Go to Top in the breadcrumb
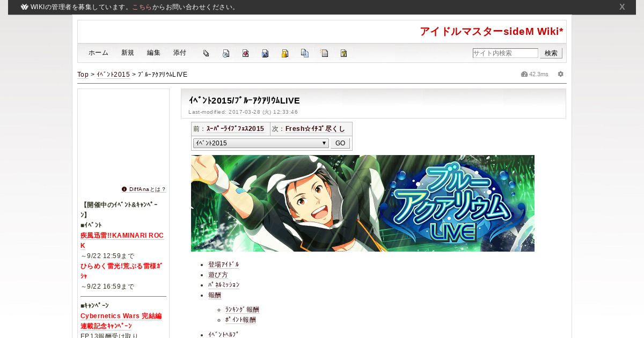The width and height of the screenshot is (644, 338). tap(83, 75)
